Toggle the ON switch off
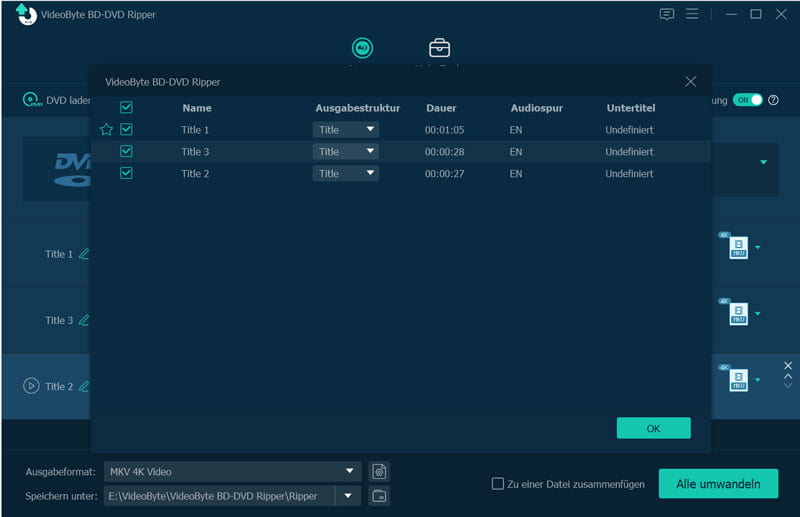 point(747,100)
